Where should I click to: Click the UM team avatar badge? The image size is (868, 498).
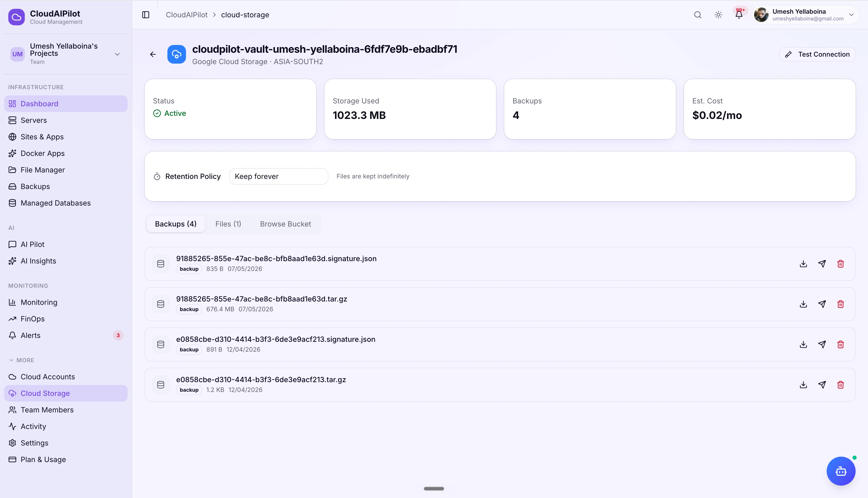point(17,54)
